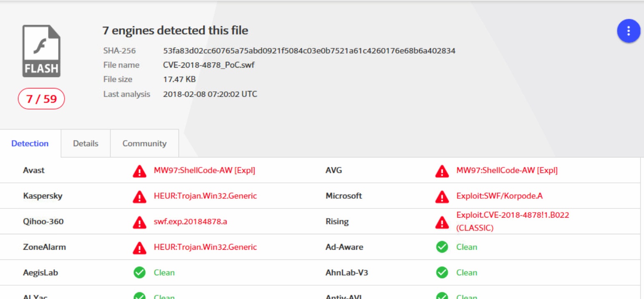This screenshot has height=299, width=644.
Task: Click the warning icon in the Qihoo-360 row
Action: click(x=139, y=222)
